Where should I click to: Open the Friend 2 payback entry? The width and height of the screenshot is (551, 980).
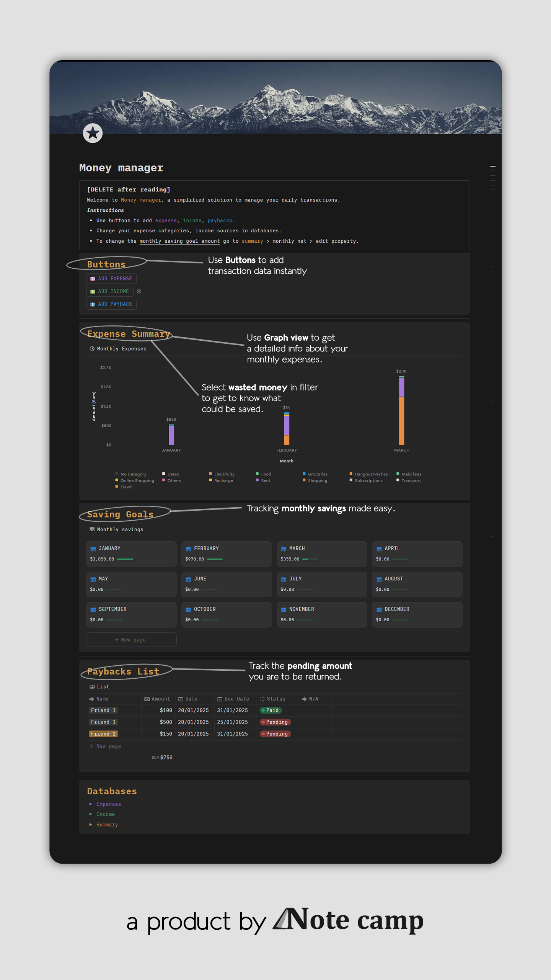click(103, 734)
